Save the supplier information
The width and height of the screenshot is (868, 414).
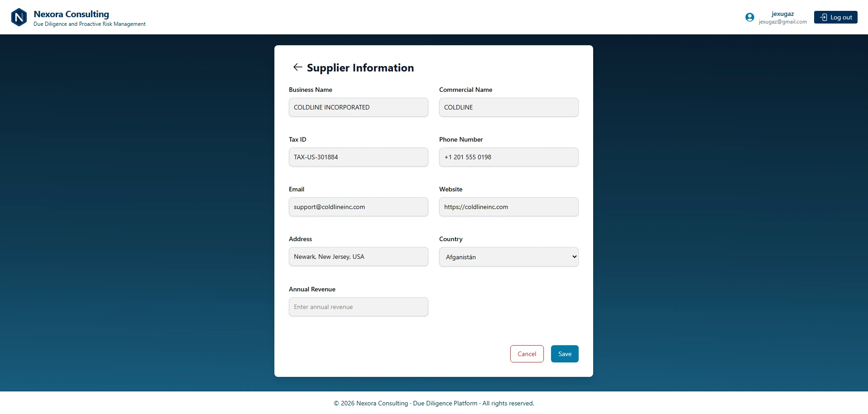coord(565,354)
